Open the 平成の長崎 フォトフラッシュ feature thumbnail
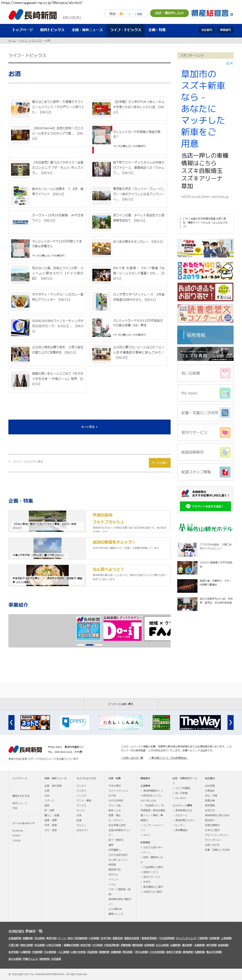Screen dimensions: 242x980 48,521
